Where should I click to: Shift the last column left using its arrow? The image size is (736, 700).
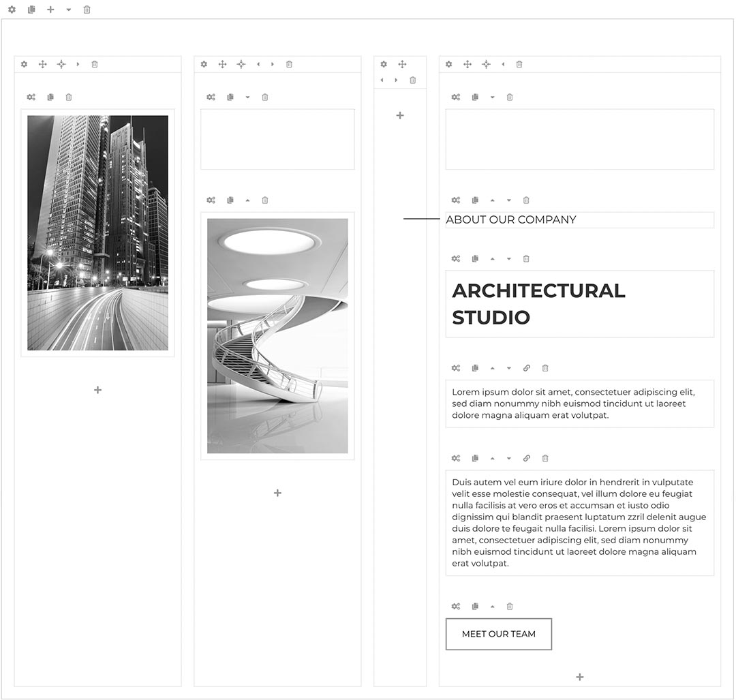pos(503,64)
